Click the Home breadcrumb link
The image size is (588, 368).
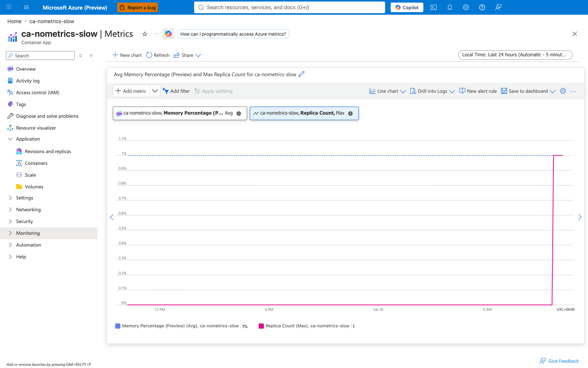(14, 21)
